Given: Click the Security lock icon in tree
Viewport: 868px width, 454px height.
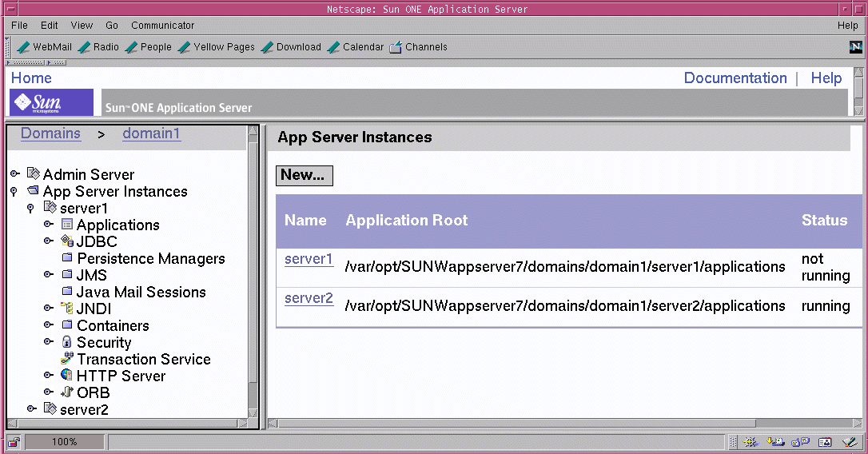Looking at the screenshot, I should point(67,342).
